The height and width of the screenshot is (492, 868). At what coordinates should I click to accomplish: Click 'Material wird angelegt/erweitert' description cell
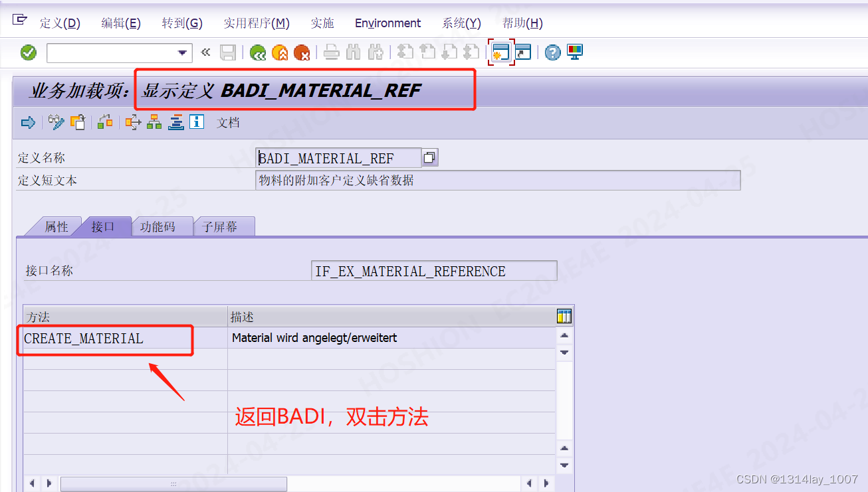(391, 338)
